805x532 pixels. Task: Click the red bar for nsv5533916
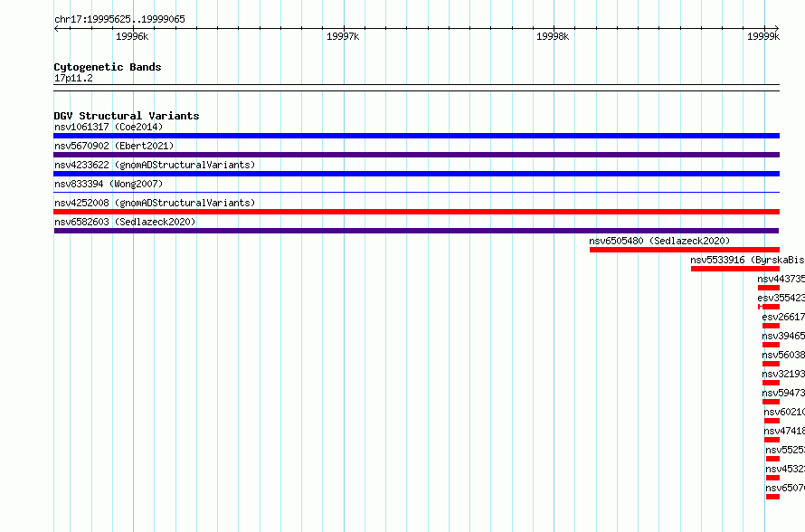click(735, 269)
